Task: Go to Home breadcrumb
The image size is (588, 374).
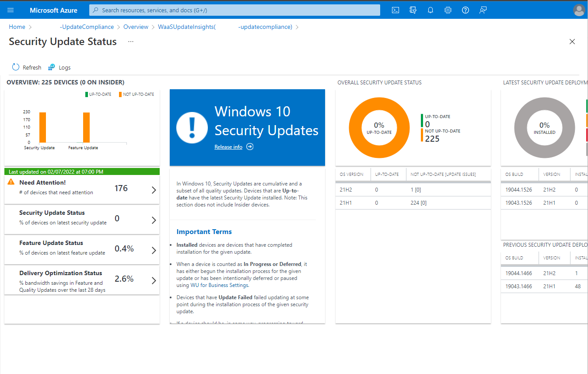Action: pyautogui.click(x=17, y=27)
